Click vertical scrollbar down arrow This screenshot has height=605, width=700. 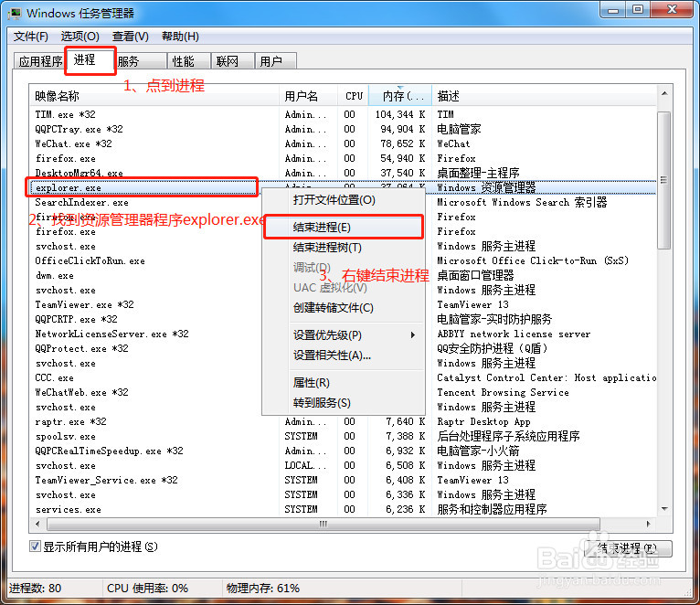coord(664,508)
